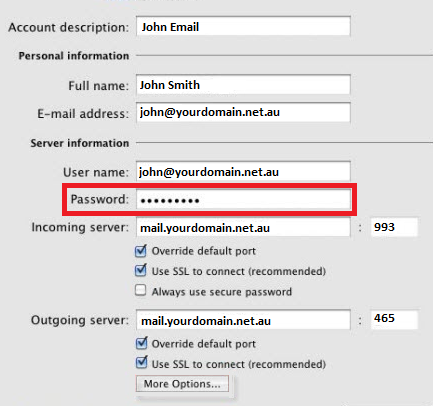Click the E-mail address input field
433x406 pixels.
(243, 112)
